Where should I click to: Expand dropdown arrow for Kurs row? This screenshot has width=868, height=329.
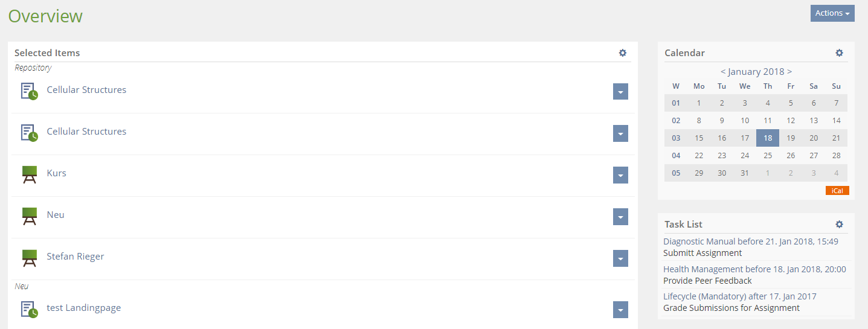point(620,175)
